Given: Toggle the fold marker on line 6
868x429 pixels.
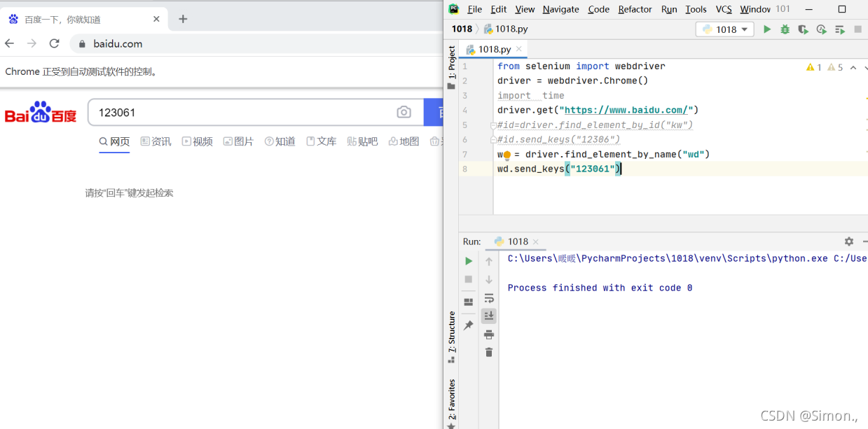Looking at the screenshot, I should [x=493, y=139].
